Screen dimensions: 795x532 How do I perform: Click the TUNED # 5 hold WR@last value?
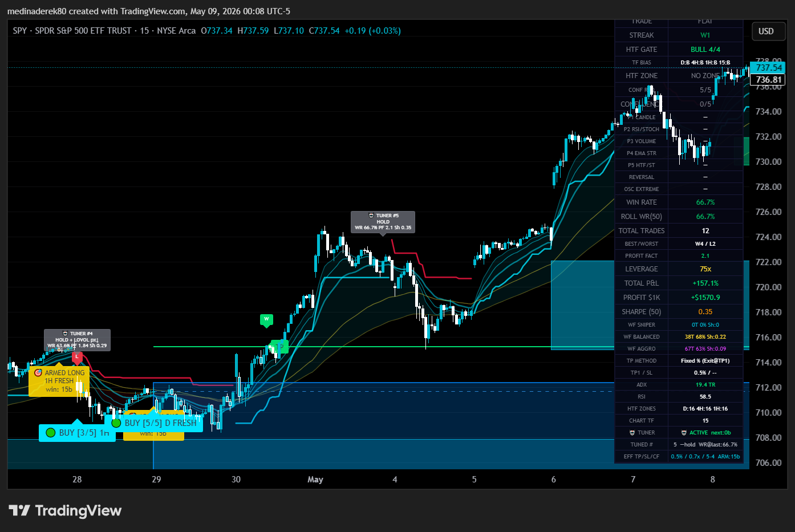(705, 445)
